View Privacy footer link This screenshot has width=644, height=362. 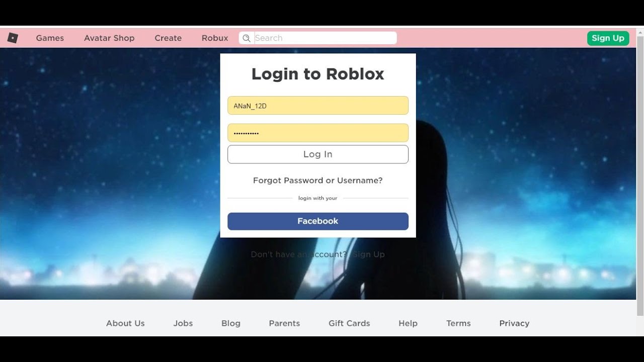click(514, 323)
